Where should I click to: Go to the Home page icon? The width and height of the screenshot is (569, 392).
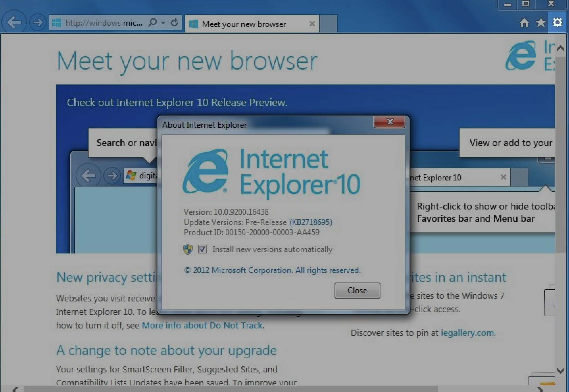pos(524,23)
